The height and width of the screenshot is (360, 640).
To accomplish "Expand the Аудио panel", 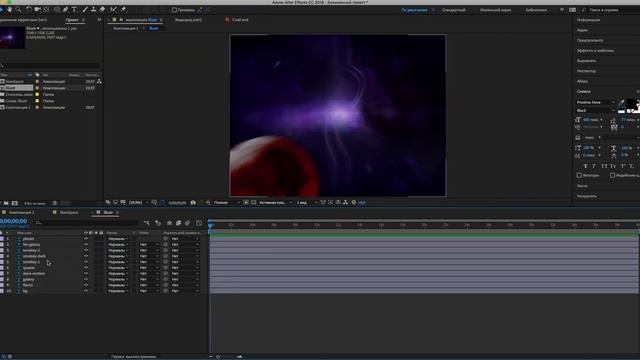I will pyautogui.click(x=582, y=30).
